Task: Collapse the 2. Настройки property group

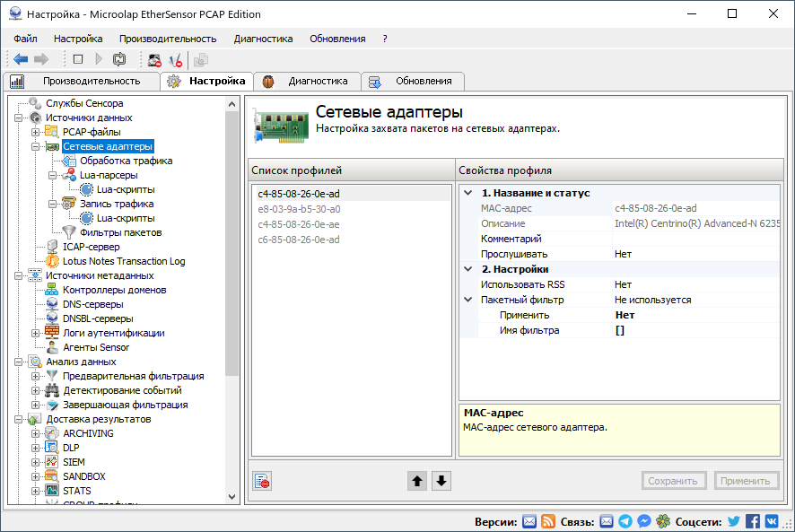Action: tap(467, 268)
